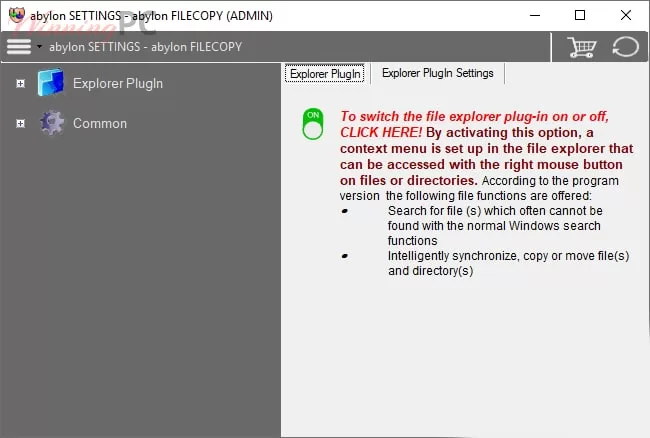Viewport: 650px width, 438px height.
Task: Expand the Explorer PlugIn tree node
Action: tap(20, 84)
